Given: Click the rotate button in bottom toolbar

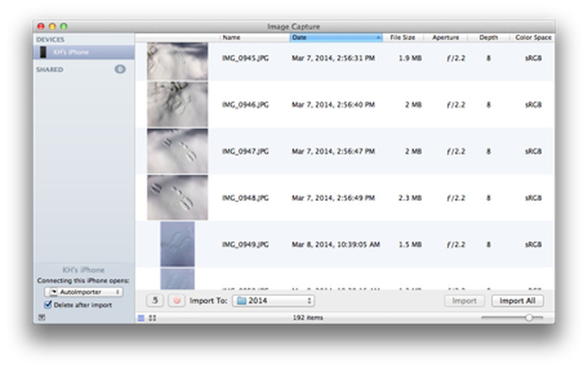Looking at the screenshot, I should pyautogui.click(x=155, y=300).
